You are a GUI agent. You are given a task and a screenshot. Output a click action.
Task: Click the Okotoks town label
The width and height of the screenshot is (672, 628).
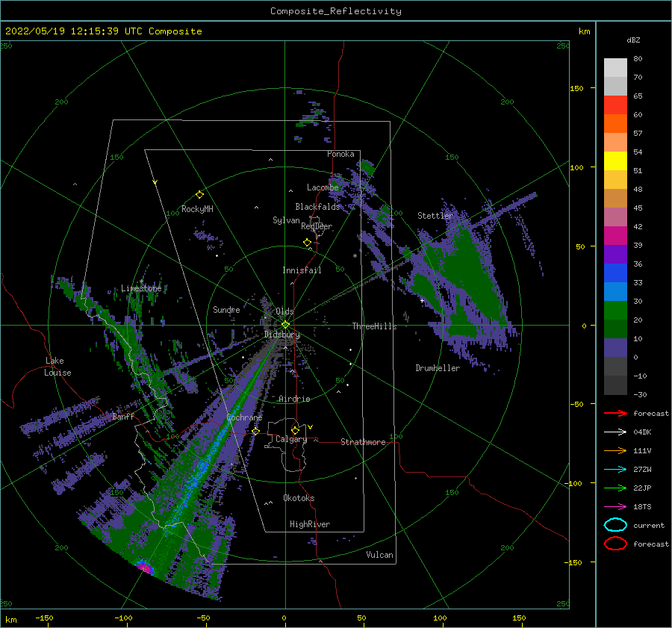[x=299, y=498]
